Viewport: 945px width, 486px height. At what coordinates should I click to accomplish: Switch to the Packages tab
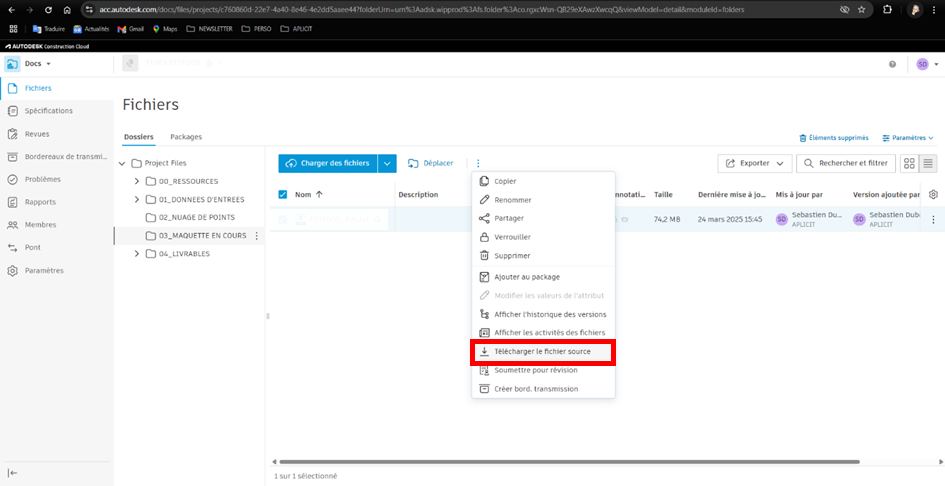tap(186, 136)
